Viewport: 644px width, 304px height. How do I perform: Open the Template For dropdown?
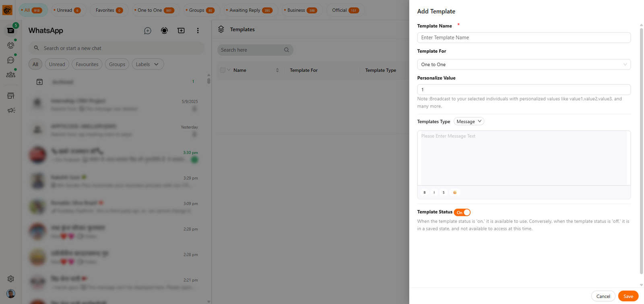523,64
